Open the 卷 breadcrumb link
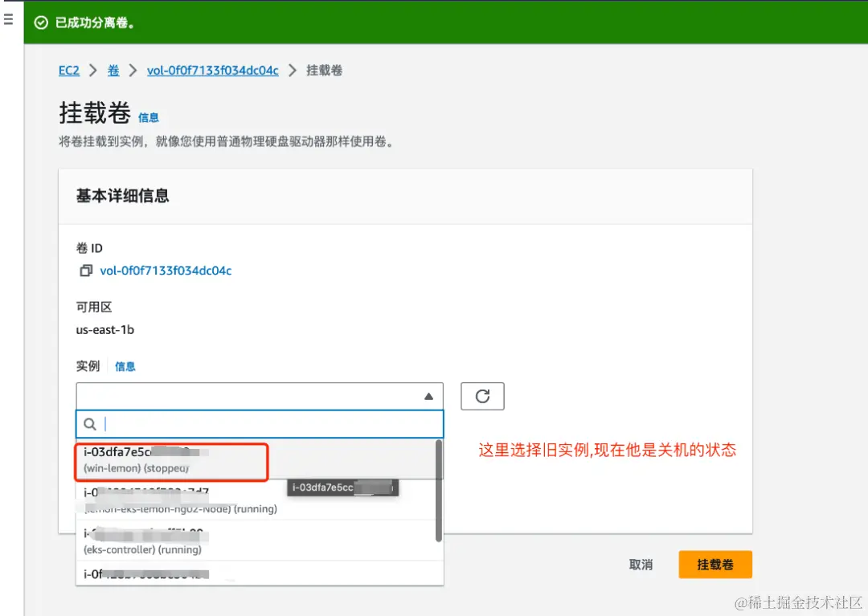This screenshot has height=616, width=868. point(113,70)
